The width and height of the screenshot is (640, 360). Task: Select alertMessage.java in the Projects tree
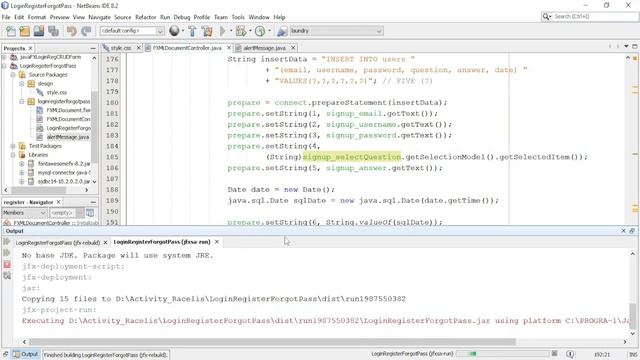pos(67,137)
